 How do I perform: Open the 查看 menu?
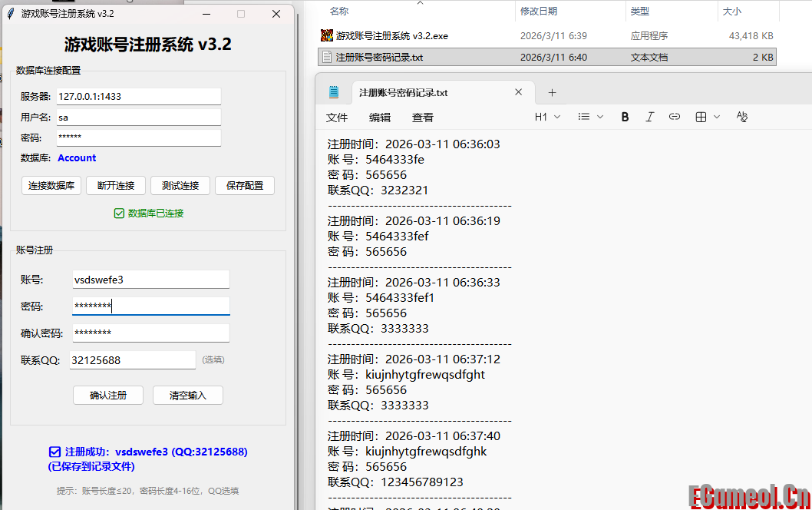423,118
